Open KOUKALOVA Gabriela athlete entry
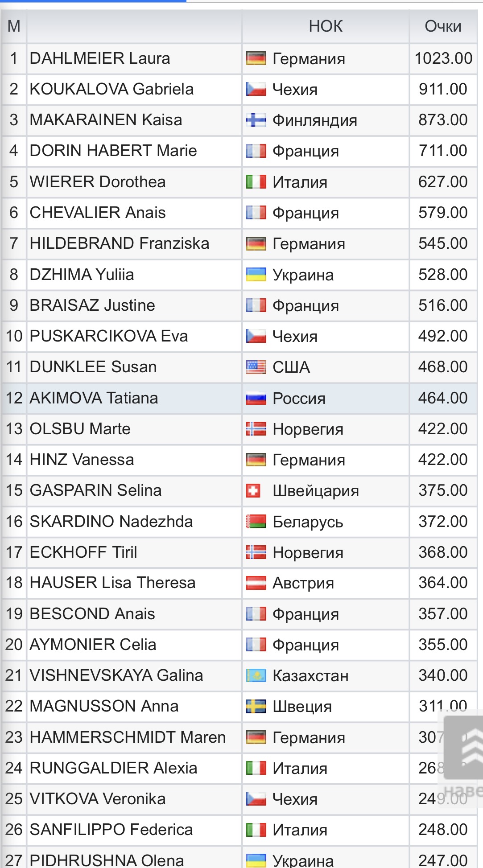Screen dimensions: 483x868 (111, 89)
